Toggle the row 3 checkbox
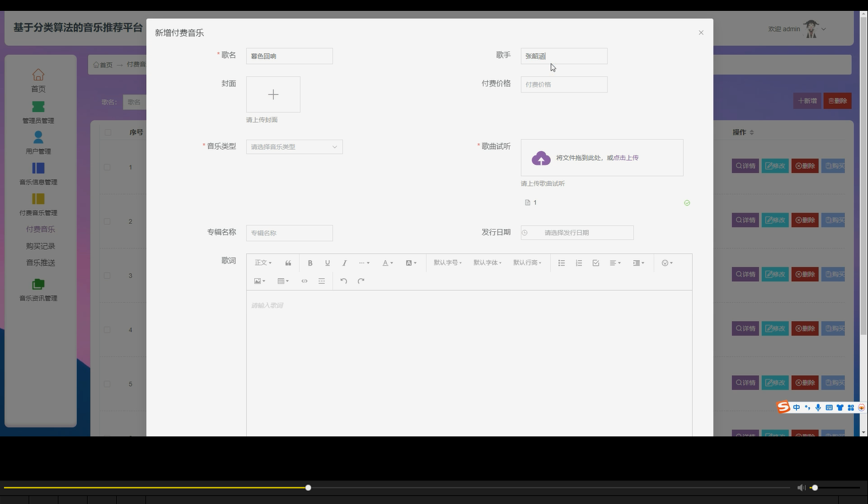This screenshot has width=868, height=504. point(107,275)
